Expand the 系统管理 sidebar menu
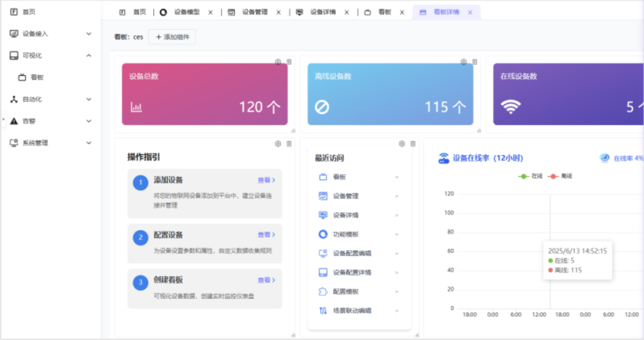 coord(89,143)
